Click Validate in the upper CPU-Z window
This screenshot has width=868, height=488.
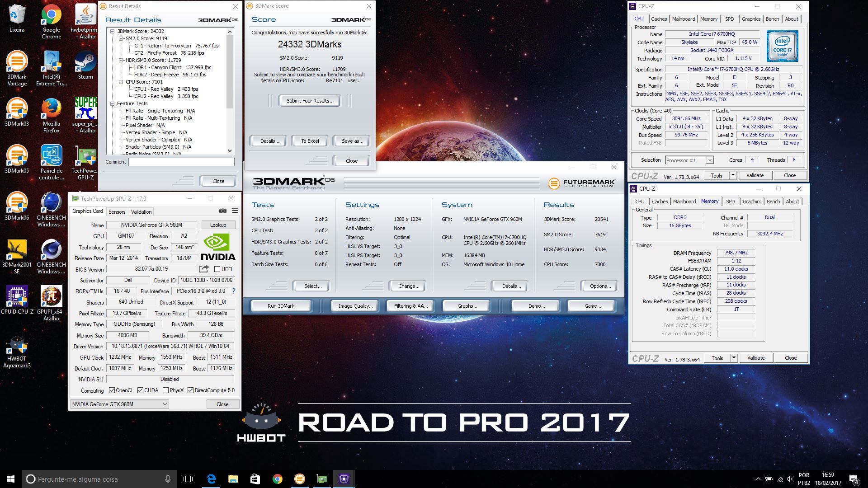[755, 175]
